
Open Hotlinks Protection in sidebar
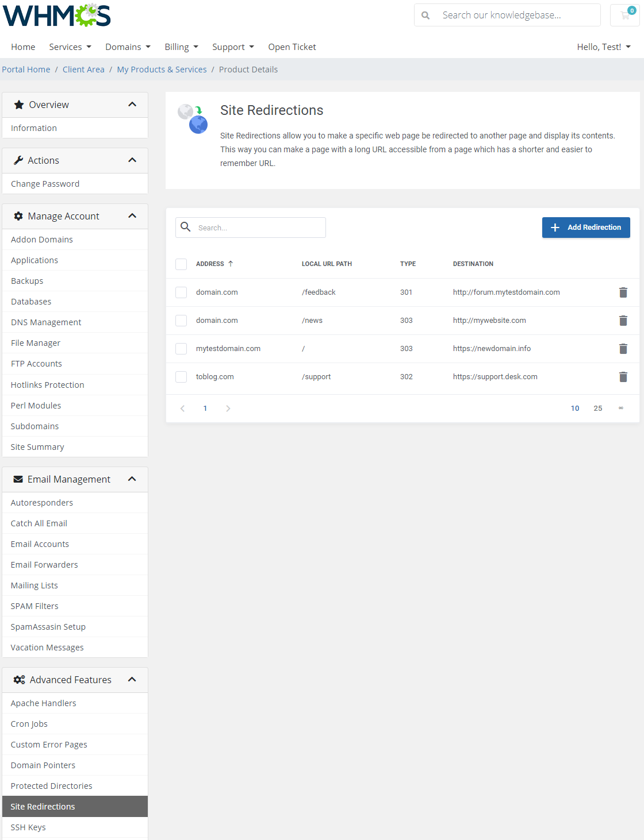point(75,385)
